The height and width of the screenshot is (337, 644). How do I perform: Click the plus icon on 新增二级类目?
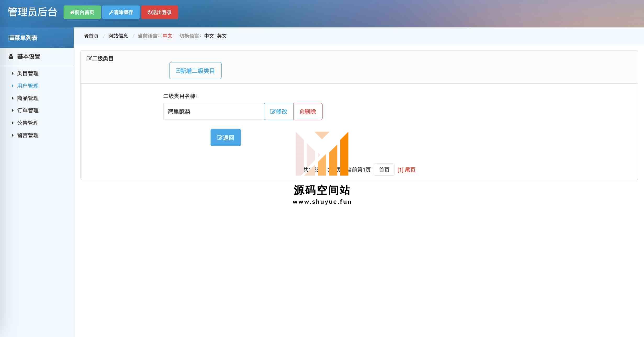point(178,71)
